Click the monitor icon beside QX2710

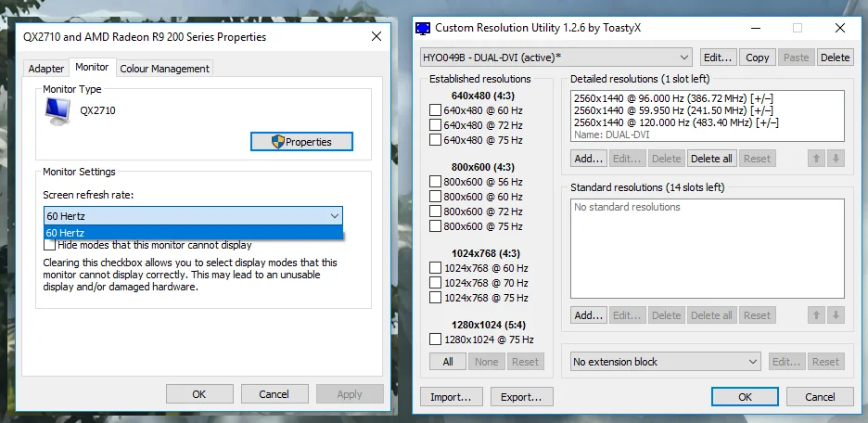(x=57, y=111)
